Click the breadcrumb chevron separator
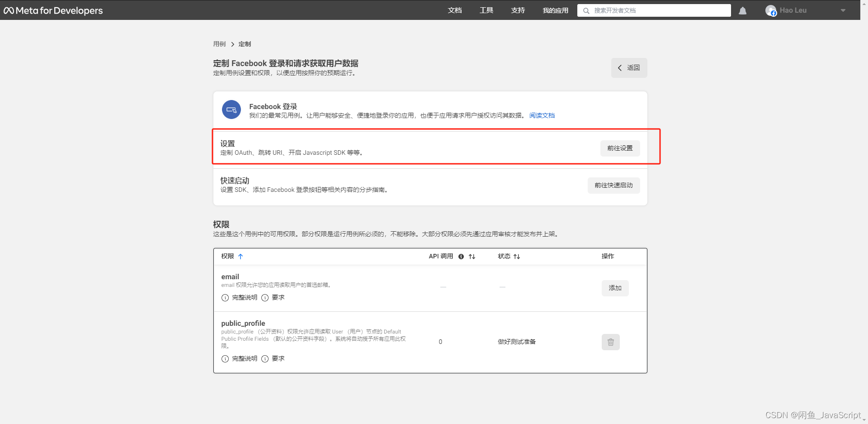This screenshot has width=868, height=424. [x=232, y=44]
